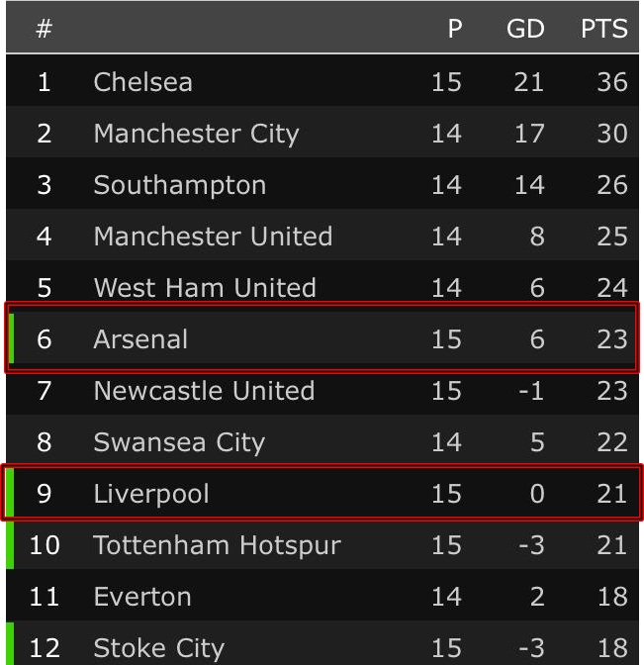Viewport: 644px width, 665px height.
Task: Click the Chelsea team name
Action: 142,82
